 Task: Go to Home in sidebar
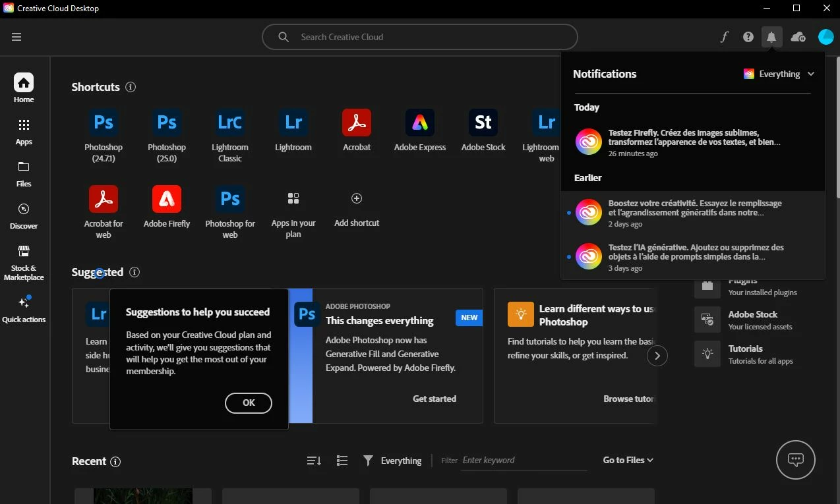pyautogui.click(x=24, y=88)
